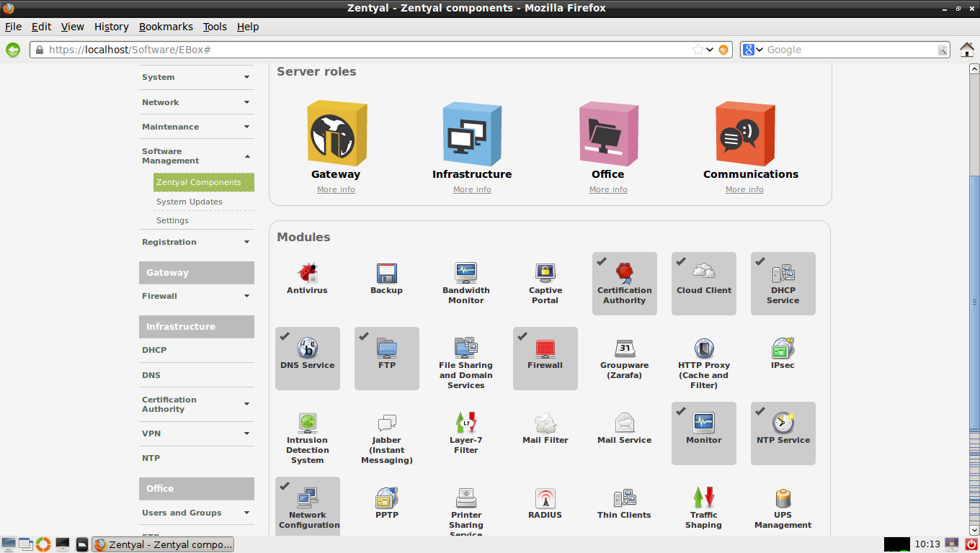Click More info under Infrastructure
980x553 pixels.
pyautogui.click(x=472, y=189)
